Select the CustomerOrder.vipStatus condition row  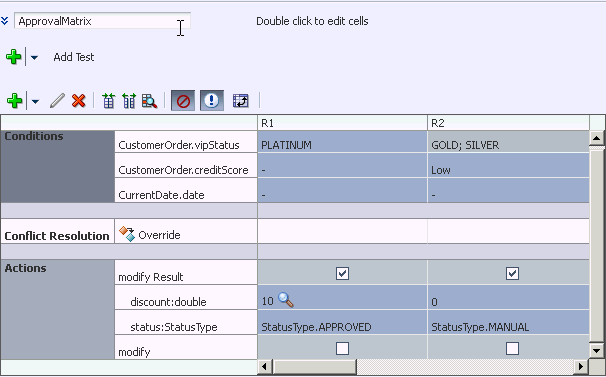coord(186,142)
